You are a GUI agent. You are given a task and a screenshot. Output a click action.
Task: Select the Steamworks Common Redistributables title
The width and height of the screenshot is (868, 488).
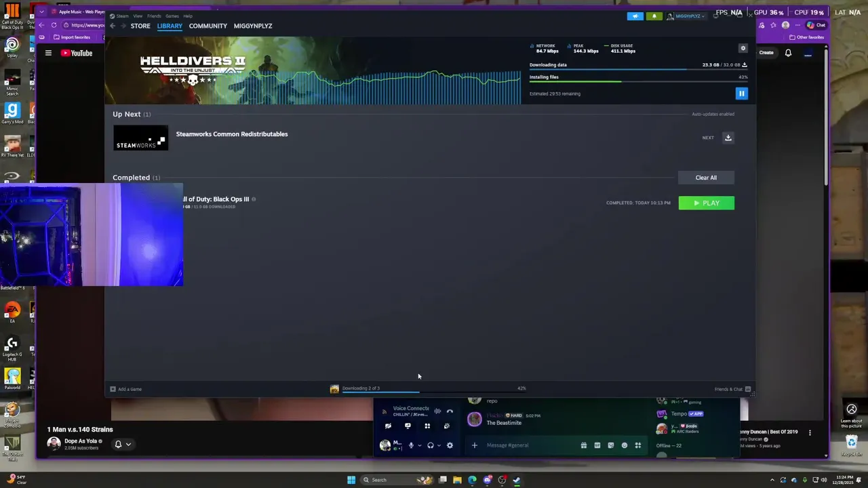pos(232,134)
